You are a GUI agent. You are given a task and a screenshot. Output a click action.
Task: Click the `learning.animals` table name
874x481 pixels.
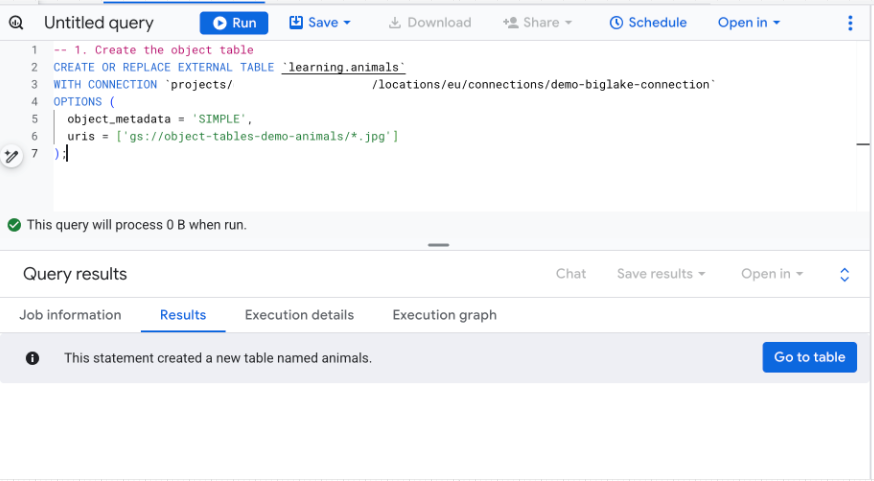(x=343, y=67)
